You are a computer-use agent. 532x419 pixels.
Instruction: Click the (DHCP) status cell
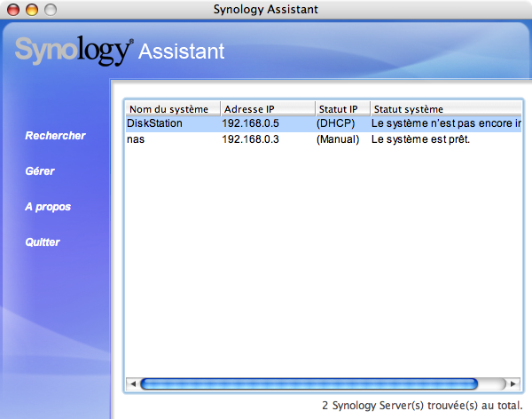(x=335, y=123)
